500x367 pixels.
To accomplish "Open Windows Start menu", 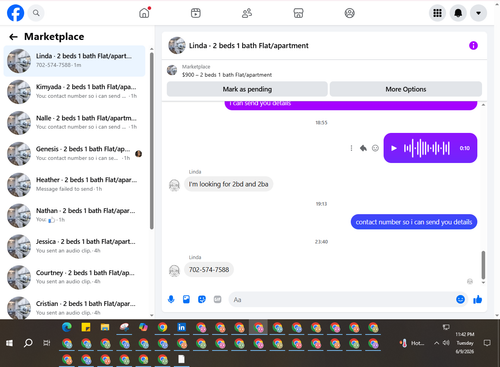I will [x=9, y=343].
